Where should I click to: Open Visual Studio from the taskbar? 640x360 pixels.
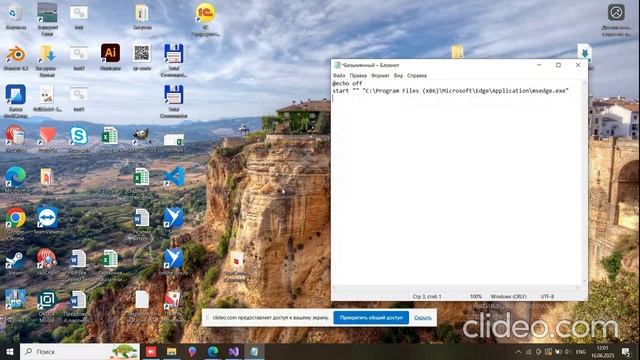pyautogui.click(x=233, y=351)
